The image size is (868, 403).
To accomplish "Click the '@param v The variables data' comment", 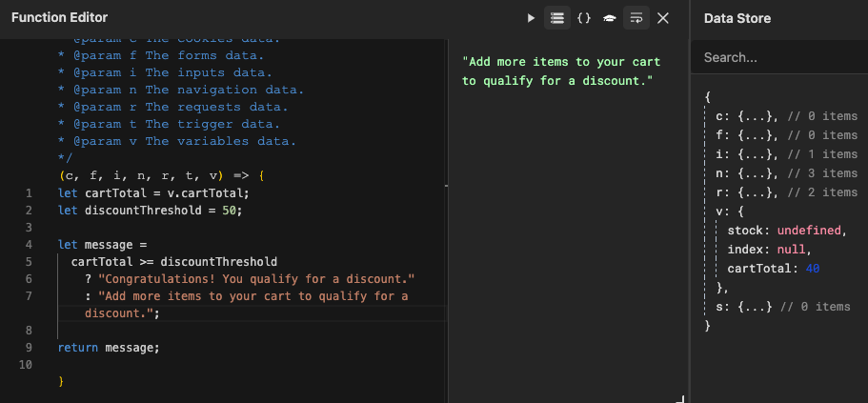I will point(177,141).
